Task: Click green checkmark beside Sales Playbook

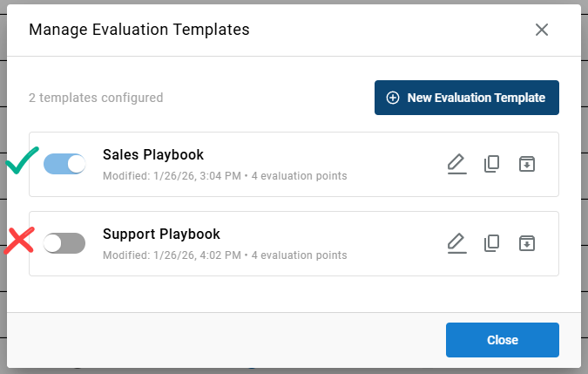Action: pyautogui.click(x=22, y=161)
